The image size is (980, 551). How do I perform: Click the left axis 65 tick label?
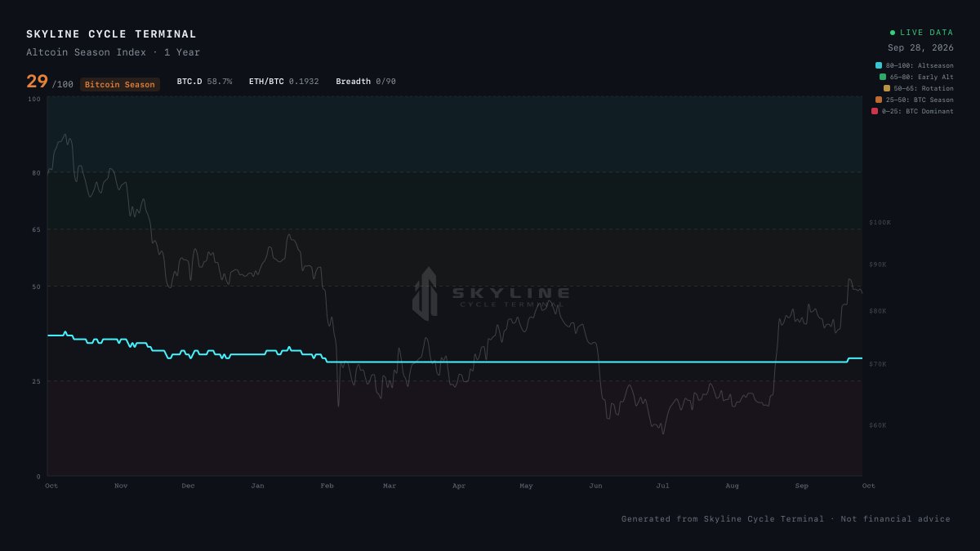click(x=37, y=229)
